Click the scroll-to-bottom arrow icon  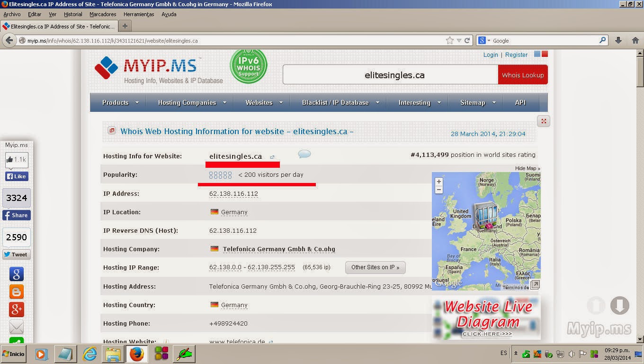click(619, 306)
